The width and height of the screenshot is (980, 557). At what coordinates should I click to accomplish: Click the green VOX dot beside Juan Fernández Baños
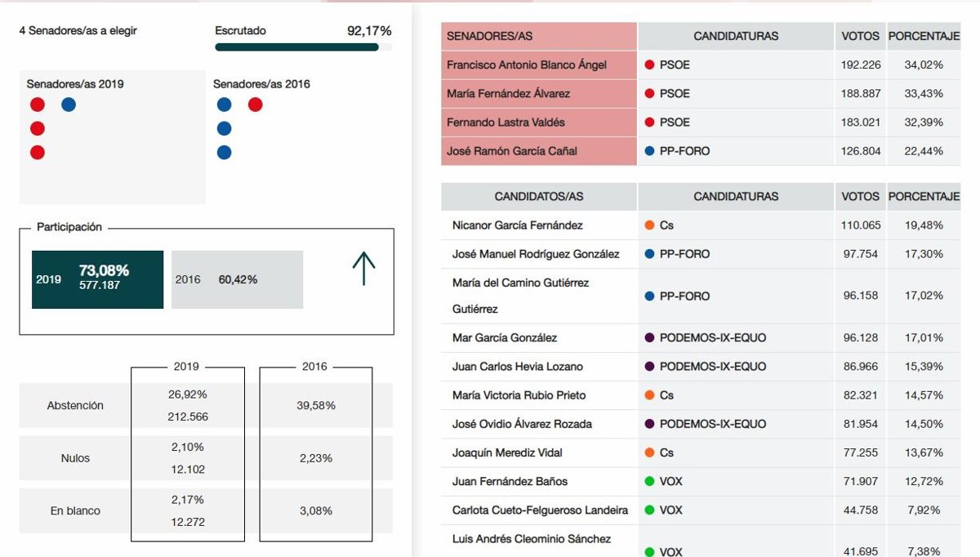click(650, 482)
